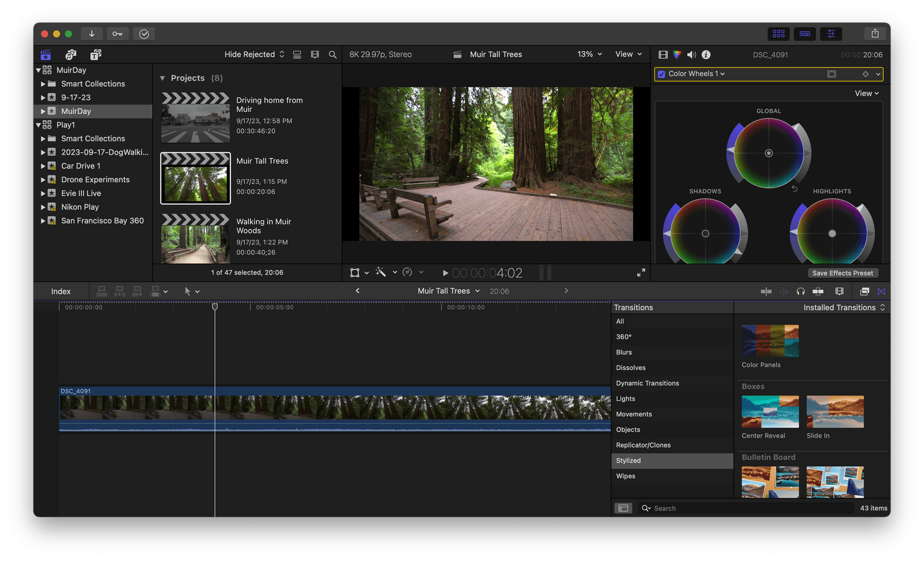This screenshot has width=924, height=561.
Task: Disable the Color Wheels 1 checkbox
Action: pyautogui.click(x=662, y=74)
